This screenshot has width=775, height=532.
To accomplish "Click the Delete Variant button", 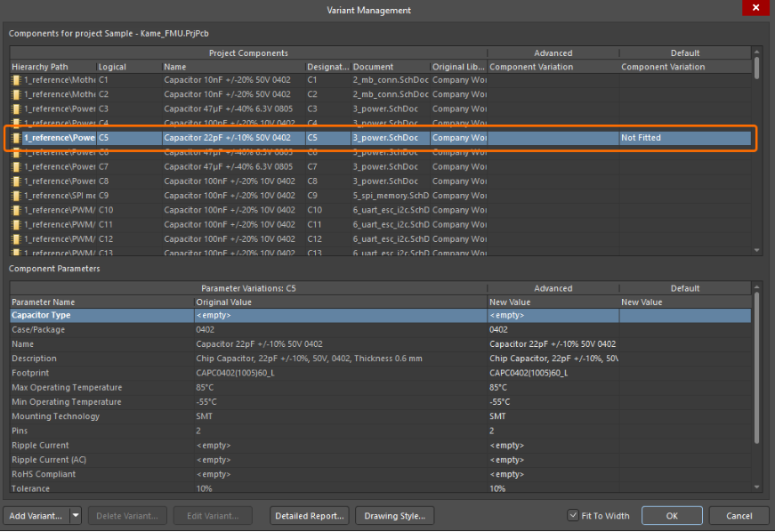I will click(x=127, y=516).
